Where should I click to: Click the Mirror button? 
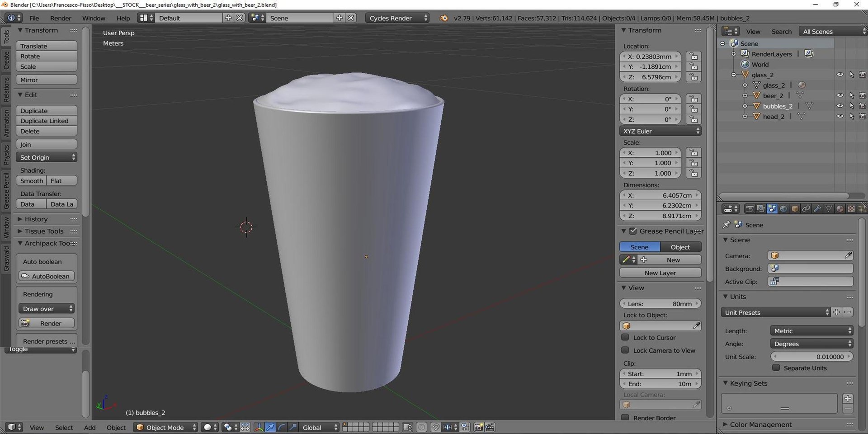coord(47,80)
